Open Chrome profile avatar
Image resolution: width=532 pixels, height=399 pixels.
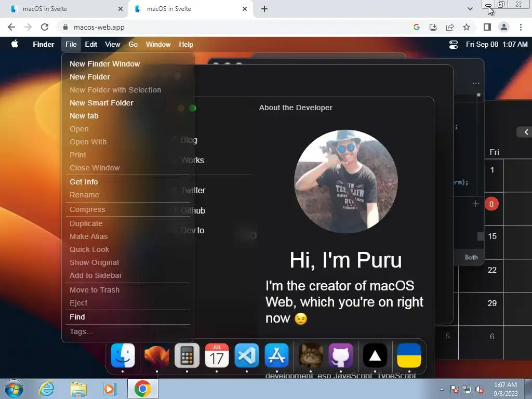click(504, 27)
